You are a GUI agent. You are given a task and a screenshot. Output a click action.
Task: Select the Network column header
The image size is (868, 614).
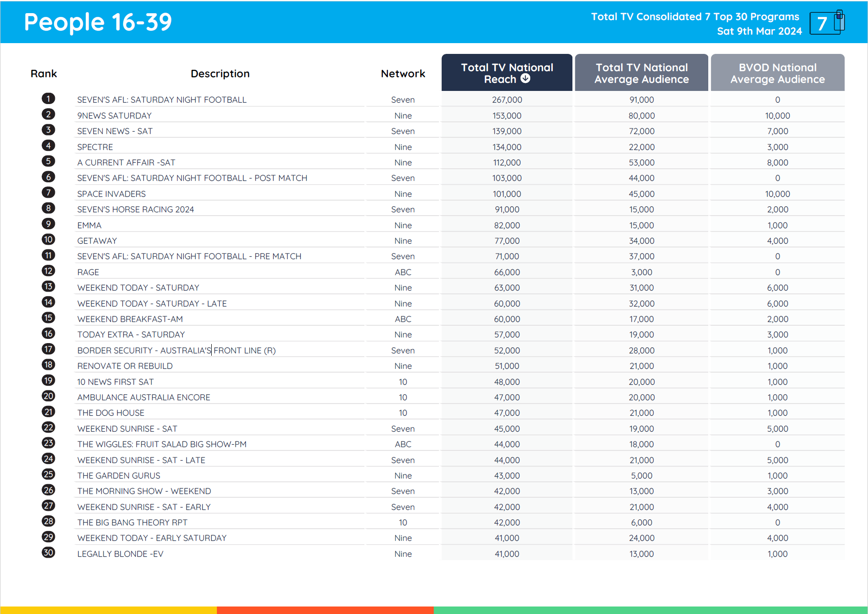coord(402,73)
